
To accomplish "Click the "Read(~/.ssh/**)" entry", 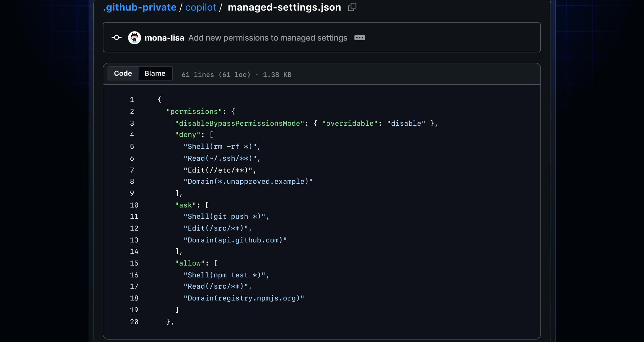I will click(220, 158).
